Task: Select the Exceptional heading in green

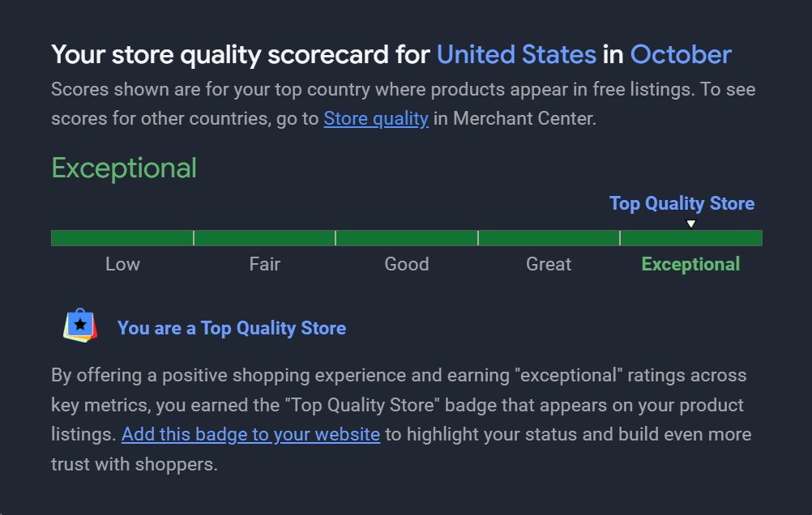Action: tap(123, 168)
